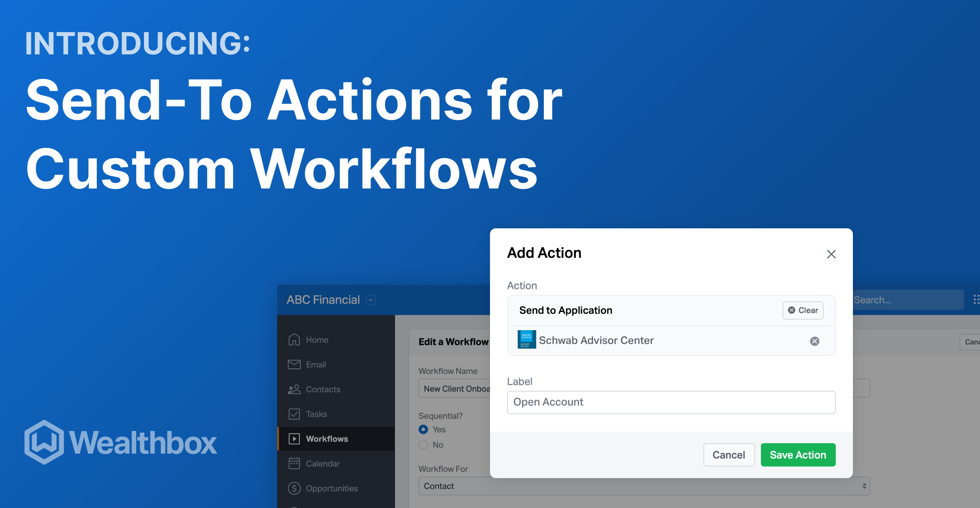The image size is (980, 508).
Task: Expand the selector at the bottom right
Action: point(864,486)
